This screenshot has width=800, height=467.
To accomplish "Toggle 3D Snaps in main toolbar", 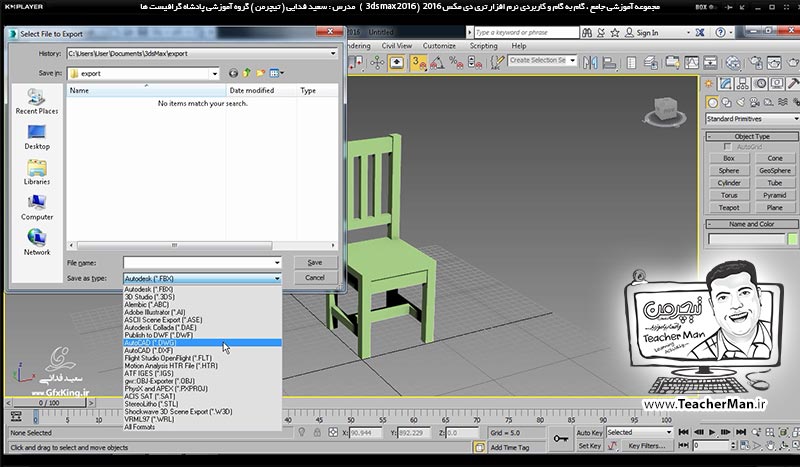I will pyautogui.click(x=418, y=63).
